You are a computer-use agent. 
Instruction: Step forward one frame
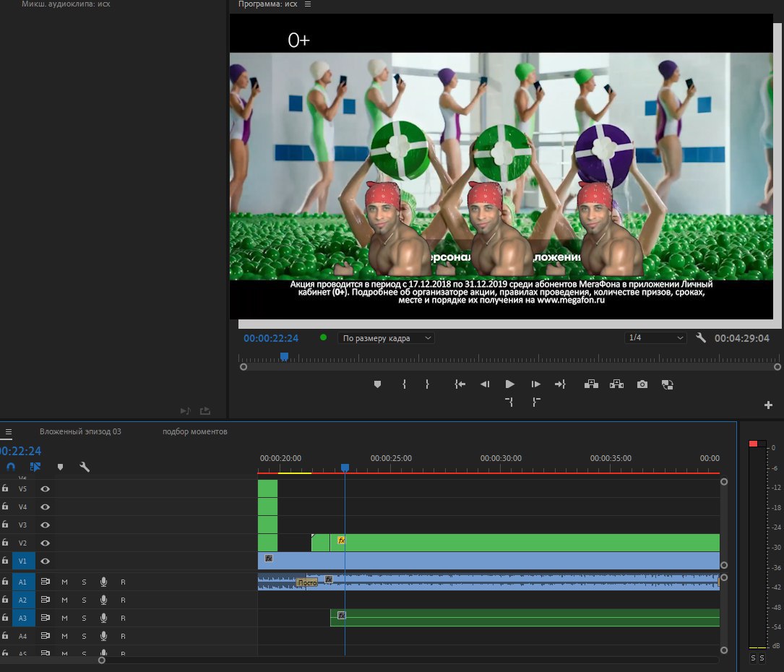coord(535,384)
